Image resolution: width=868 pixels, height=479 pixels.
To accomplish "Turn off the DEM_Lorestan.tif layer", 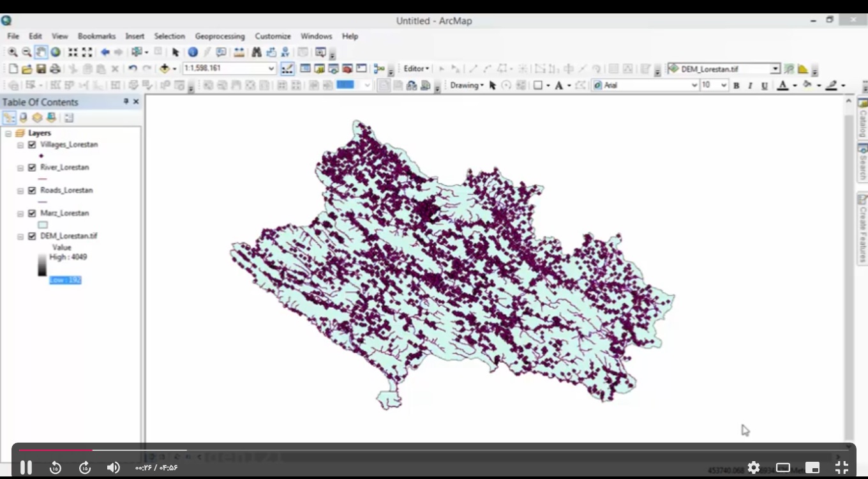I will (x=32, y=236).
